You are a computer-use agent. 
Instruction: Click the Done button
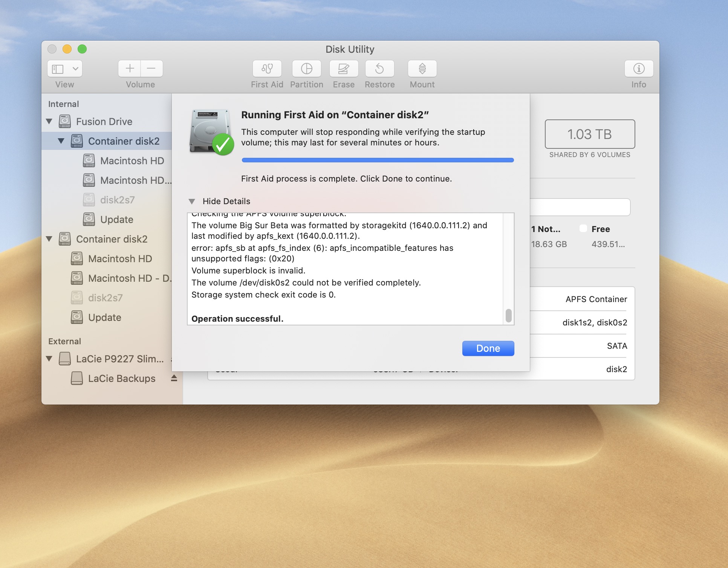pos(488,348)
